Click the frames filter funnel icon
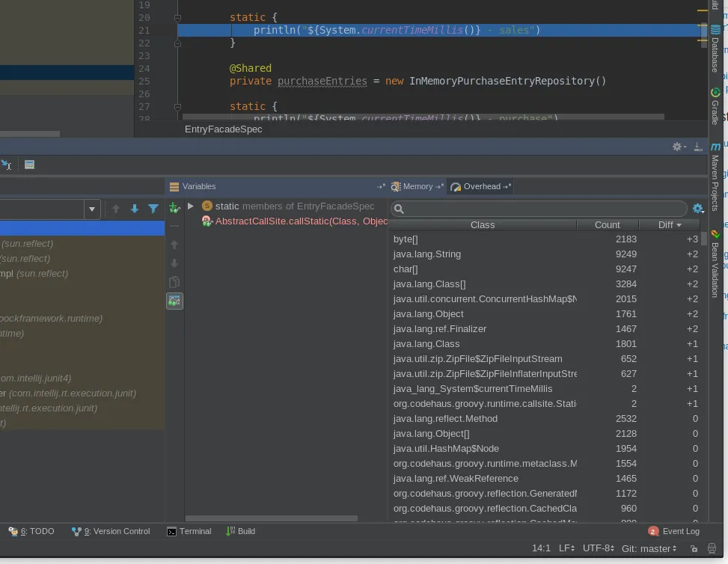This screenshot has width=728, height=564. point(153,209)
